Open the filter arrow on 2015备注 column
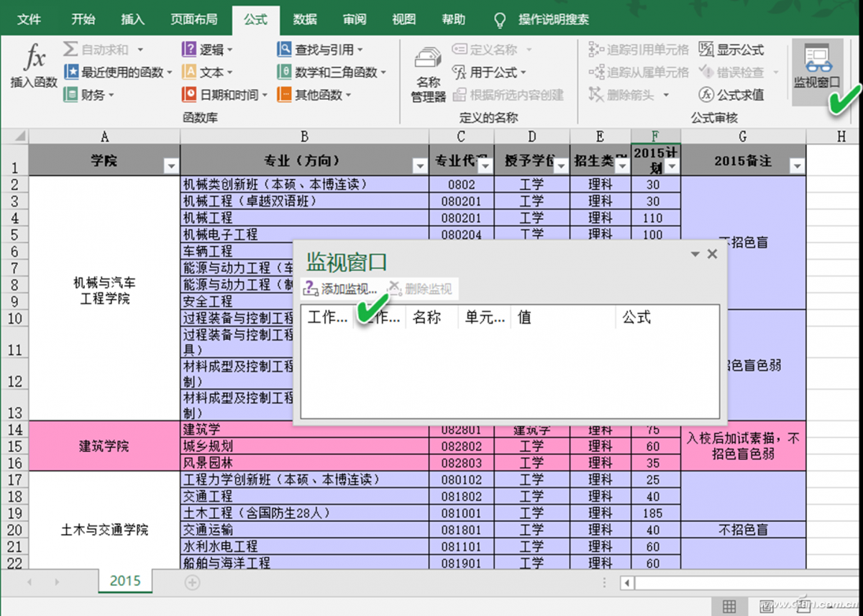863x616 pixels. click(x=796, y=165)
